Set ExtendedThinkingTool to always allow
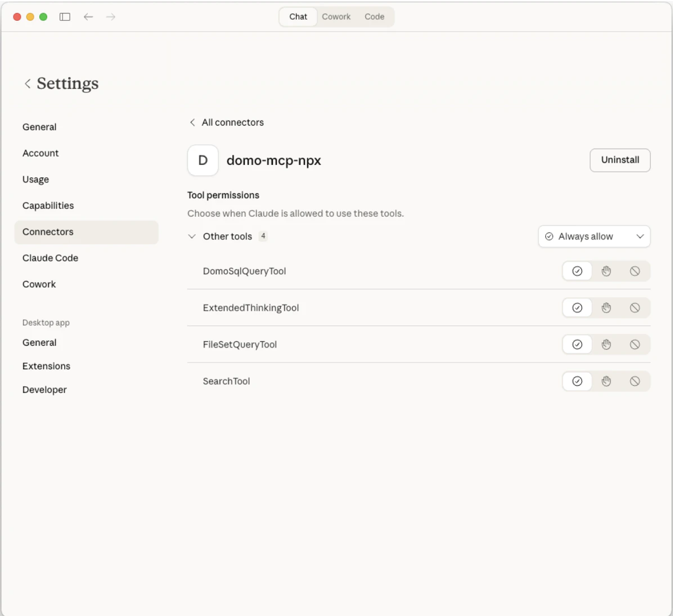The height and width of the screenshot is (616, 673). click(577, 307)
